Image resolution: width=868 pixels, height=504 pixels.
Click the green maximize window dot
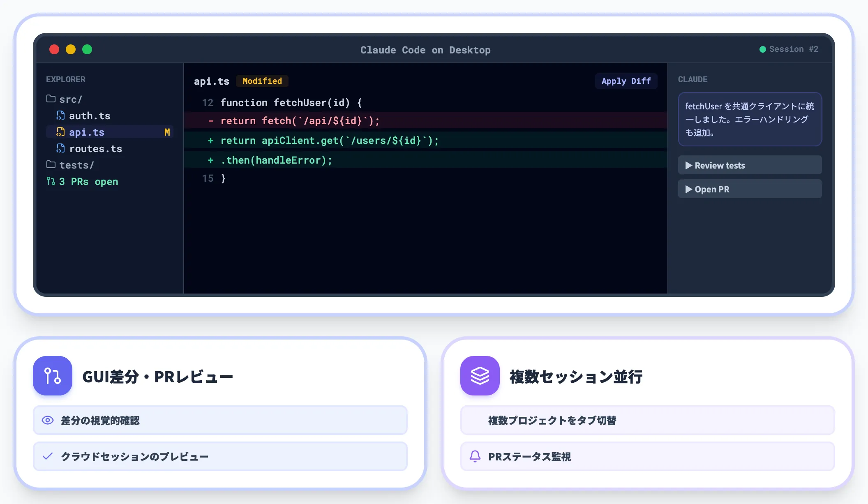[x=87, y=49]
